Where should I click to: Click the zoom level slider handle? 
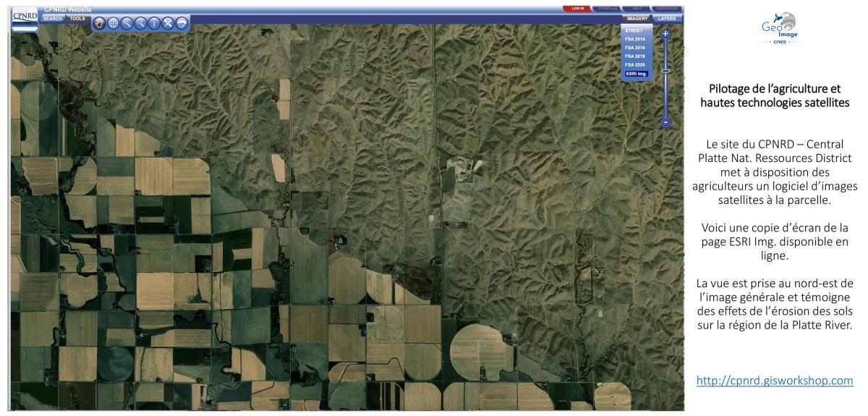pyautogui.click(x=665, y=71)
